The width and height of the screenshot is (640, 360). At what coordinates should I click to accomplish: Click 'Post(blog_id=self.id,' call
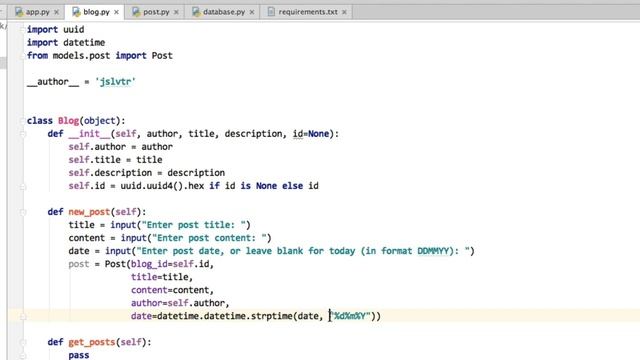pyautogui.click(x=159, y=264)
